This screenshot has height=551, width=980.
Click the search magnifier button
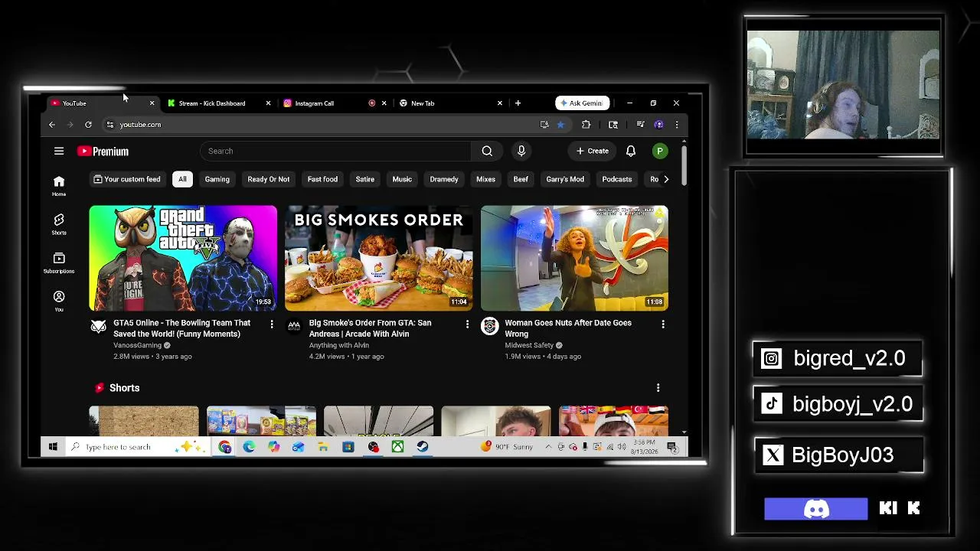[487, 151]
